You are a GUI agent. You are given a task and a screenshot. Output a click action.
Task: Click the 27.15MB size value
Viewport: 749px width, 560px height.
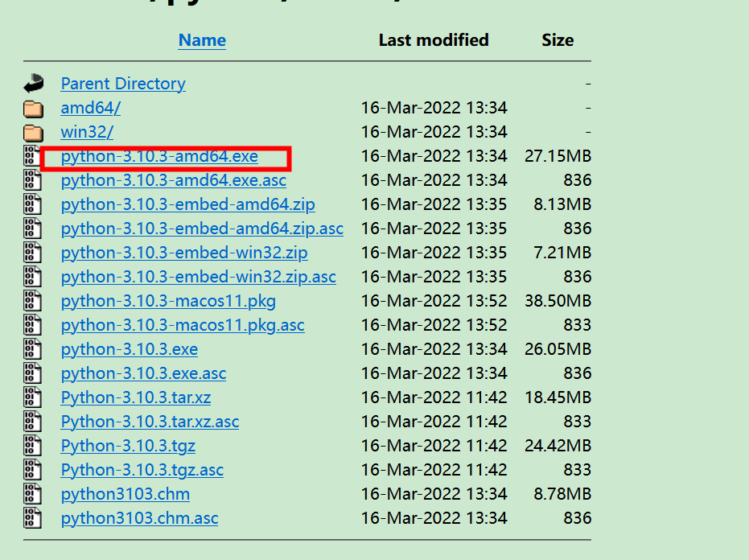click(558, 156)
